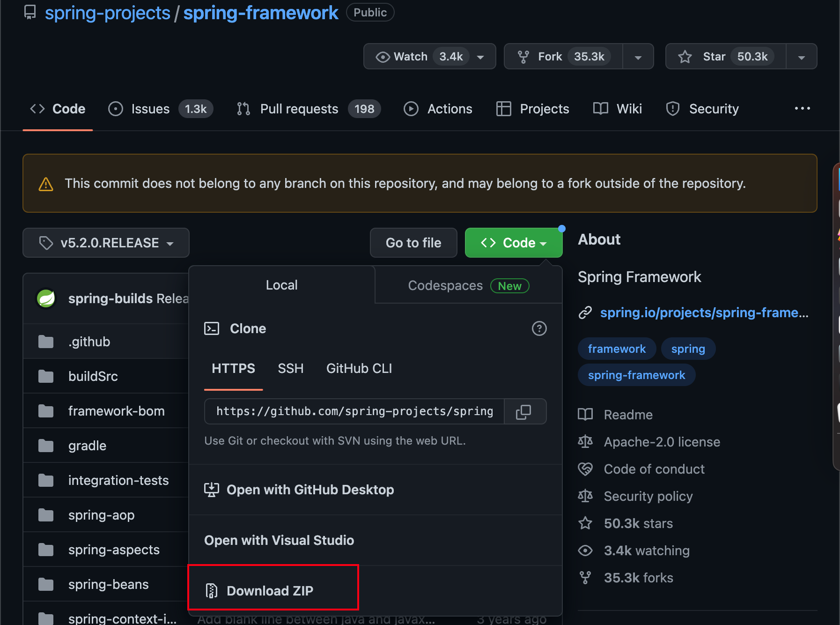Viewport: 840px width, 625px height.
Task: Open the spring-beans folder
Action: pyautogui.click(x=109, y=584)
